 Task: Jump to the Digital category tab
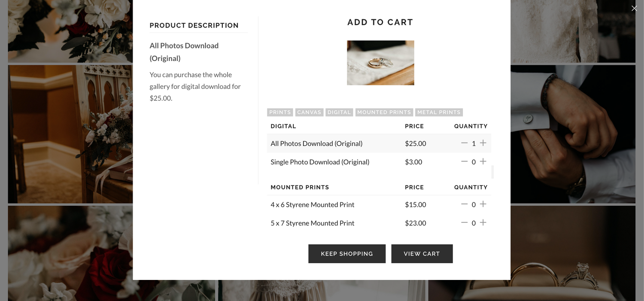click(x=339, y=112)
